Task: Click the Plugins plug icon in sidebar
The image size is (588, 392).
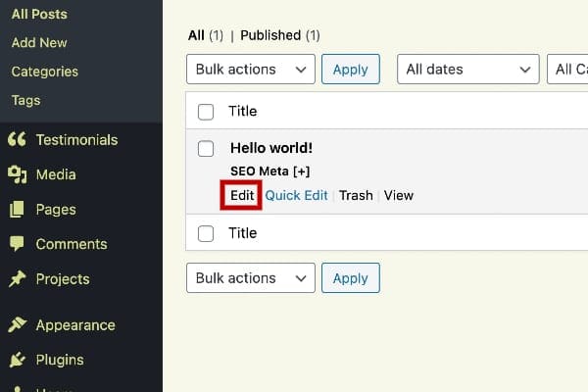Action: click(x=17, y=360)
